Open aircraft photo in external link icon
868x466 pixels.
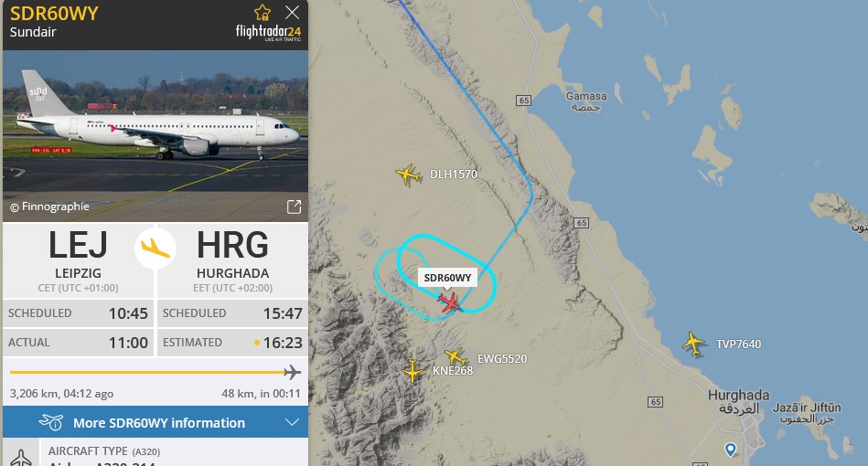coord(294,207)
